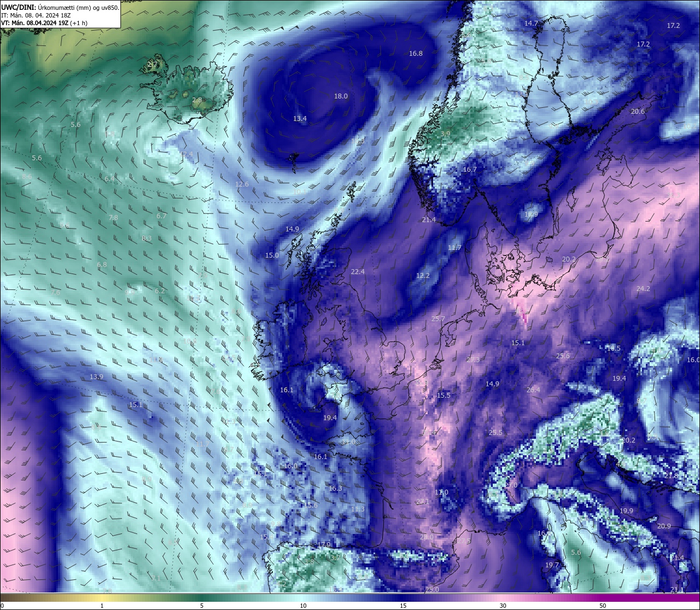Click the '30' tick on the color scale
This screenshot has width=700, height=610.
click(503, 606)
